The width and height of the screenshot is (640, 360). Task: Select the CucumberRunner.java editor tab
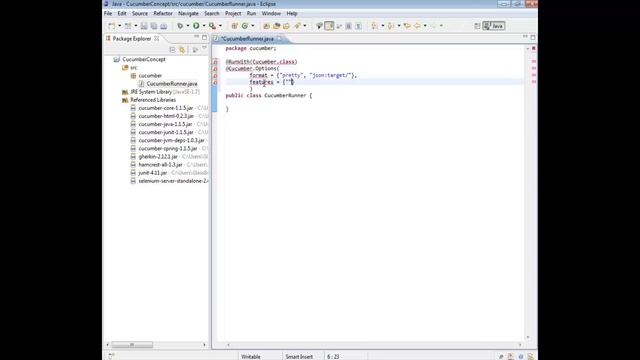[247, 39]
